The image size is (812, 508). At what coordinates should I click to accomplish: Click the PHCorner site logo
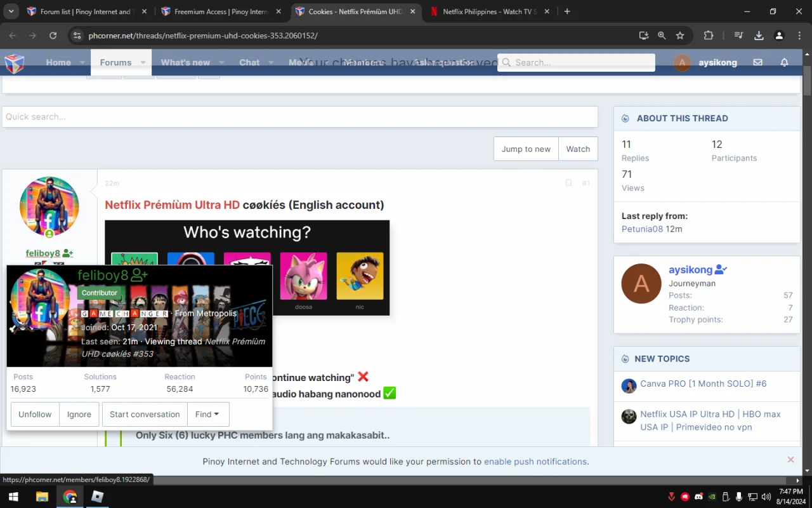pyautogui.click(x=15, y=63)
